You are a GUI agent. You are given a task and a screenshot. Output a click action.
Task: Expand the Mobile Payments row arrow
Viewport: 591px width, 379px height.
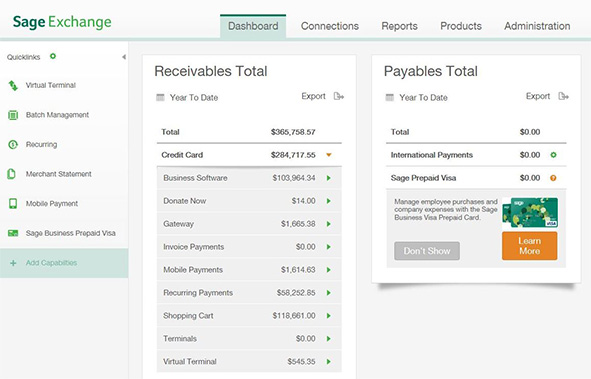click(329, 270)
